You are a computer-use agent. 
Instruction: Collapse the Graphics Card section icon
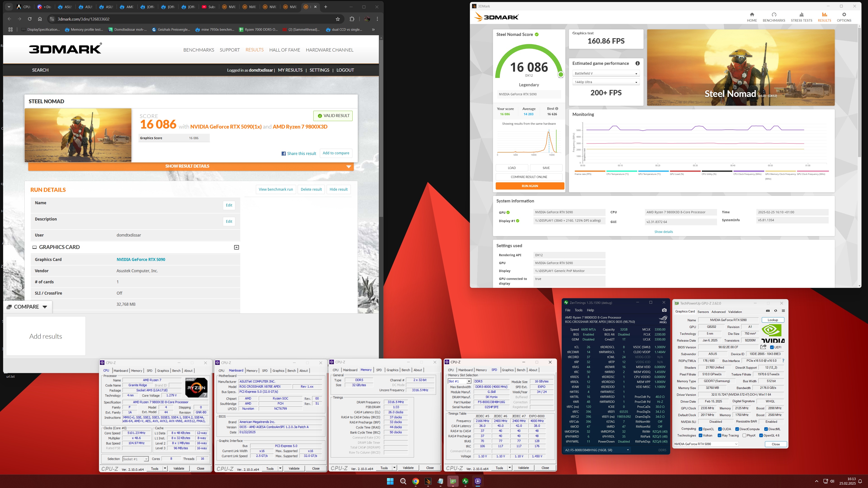point(236,247)
